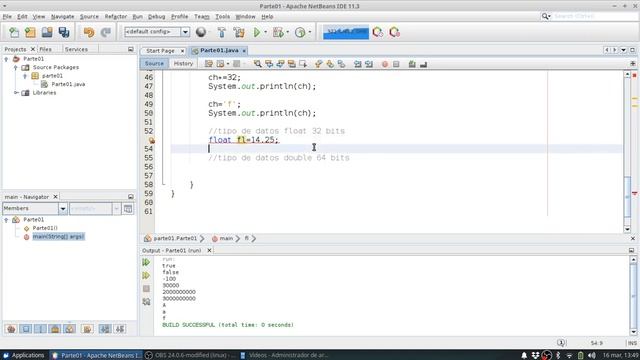Click the last icon after memory bar

tap(394, 32)
